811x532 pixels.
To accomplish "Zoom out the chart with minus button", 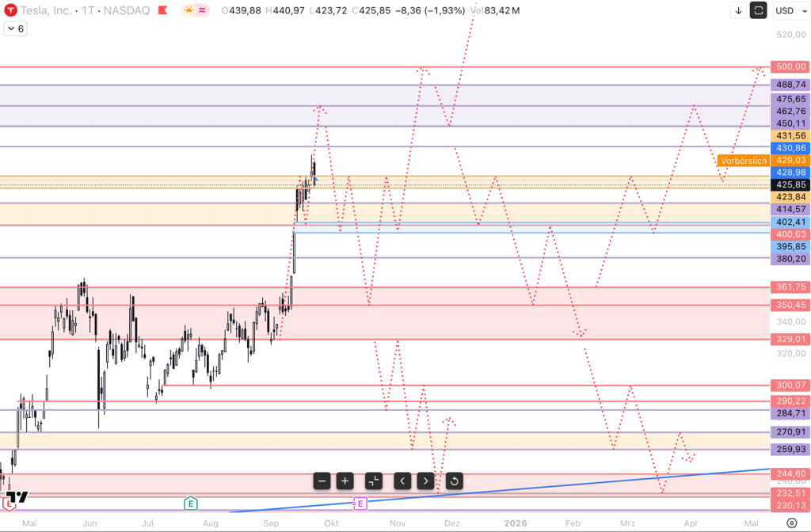I will 322,481.
